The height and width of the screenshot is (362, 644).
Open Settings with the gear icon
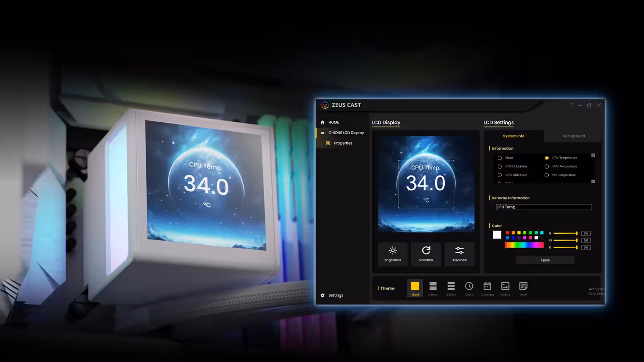pos(322,295)
